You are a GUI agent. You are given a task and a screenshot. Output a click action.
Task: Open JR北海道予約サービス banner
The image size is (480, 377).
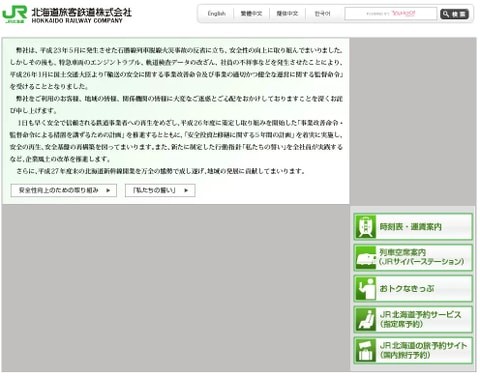413,320
